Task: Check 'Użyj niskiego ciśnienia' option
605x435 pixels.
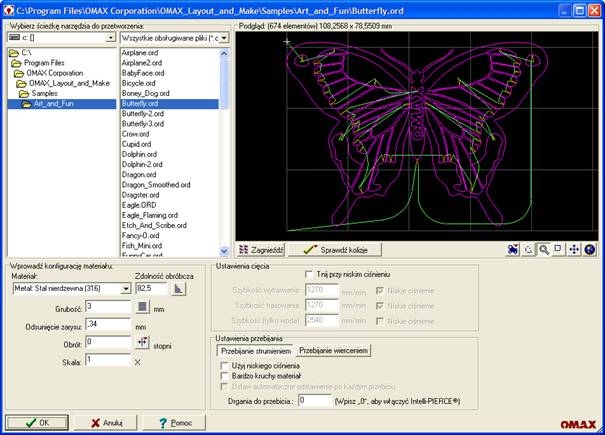Action: [x=223, y=368]
